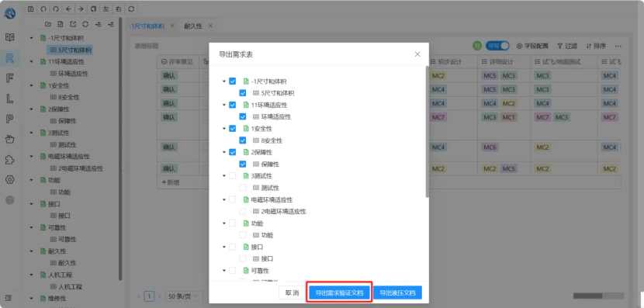Click the green user avatar icon
Image resolution: width=644 pixels, height=308 pixels.
click(477, 46)
